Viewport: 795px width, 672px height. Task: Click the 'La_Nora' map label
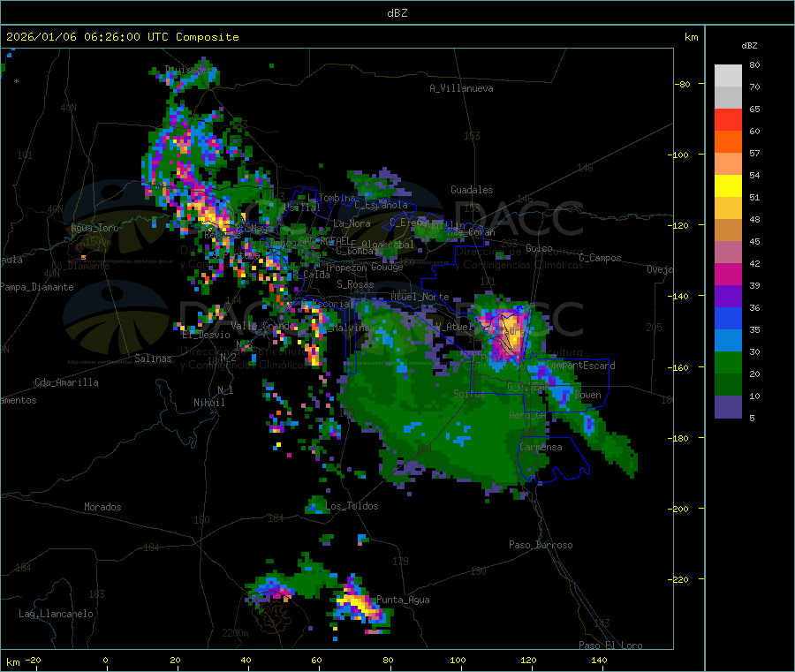(352, 224)
